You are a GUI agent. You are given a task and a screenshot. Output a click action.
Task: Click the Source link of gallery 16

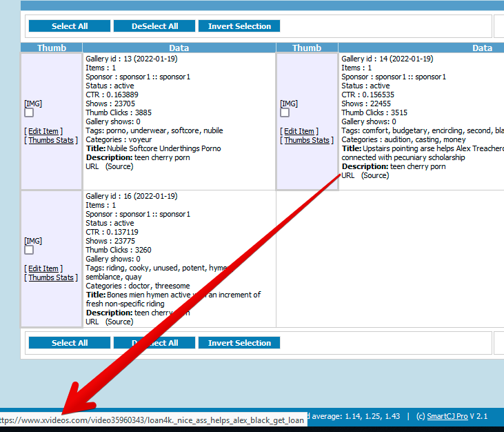(x=119, y=322)
